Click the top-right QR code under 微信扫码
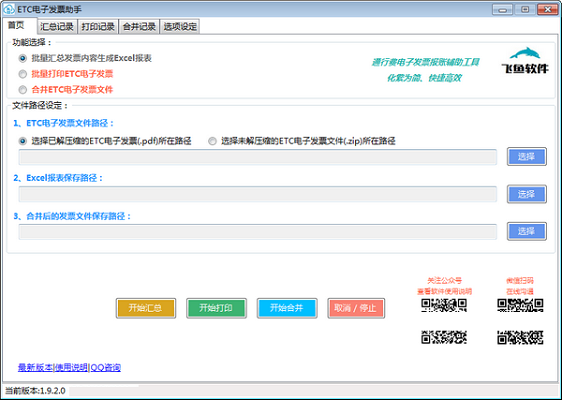Viewport: 562px width, 400px height. [520, 305]
